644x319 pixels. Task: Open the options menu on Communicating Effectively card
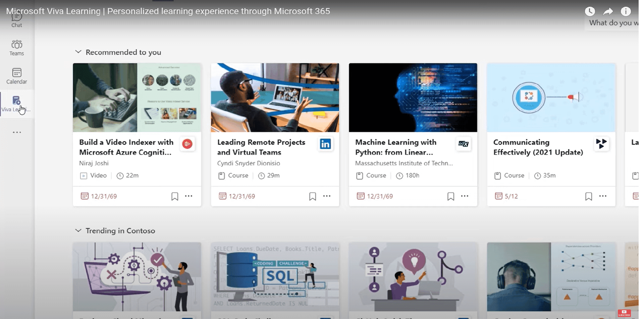(x=603, y=196)
